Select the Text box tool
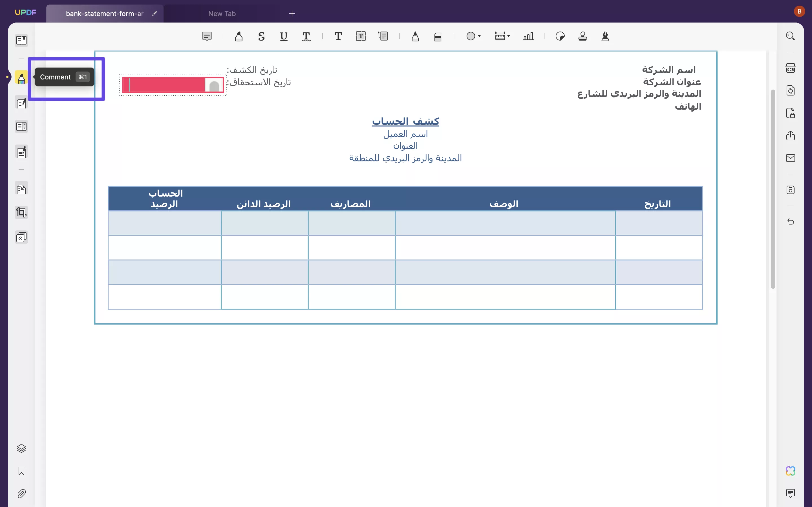This screenshot has width=812, height=507. 360,36
